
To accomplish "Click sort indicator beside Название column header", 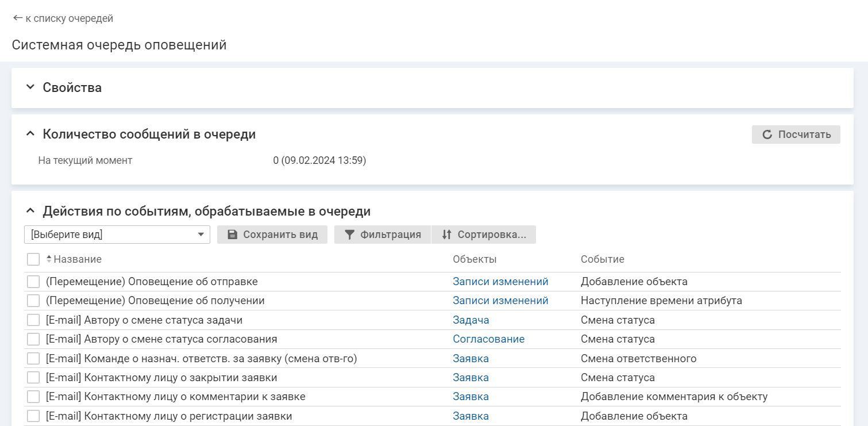I will pos(49,259).
